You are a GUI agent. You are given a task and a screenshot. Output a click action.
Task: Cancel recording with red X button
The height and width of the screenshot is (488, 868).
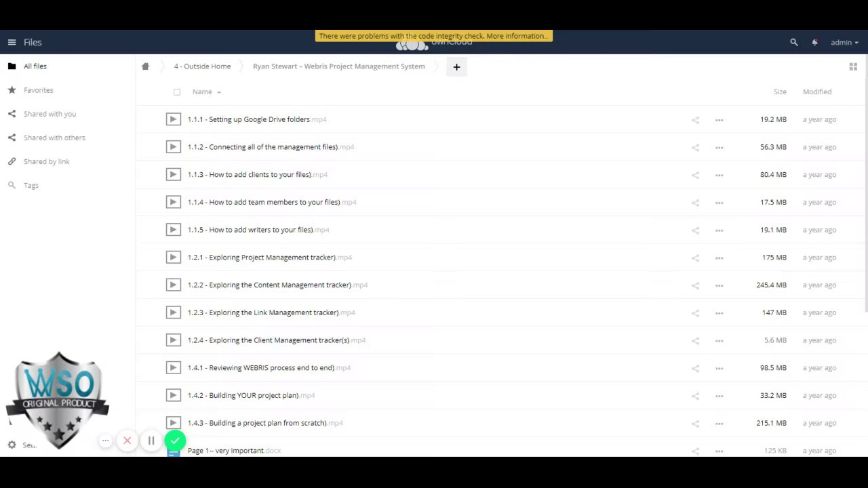click(x=127, y=441)
